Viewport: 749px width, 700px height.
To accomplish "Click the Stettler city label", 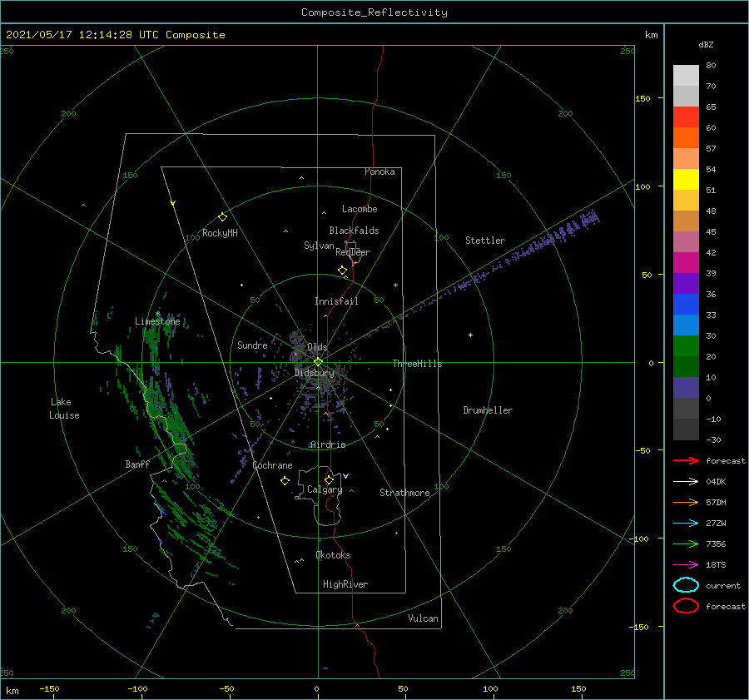I will (485, 241).
